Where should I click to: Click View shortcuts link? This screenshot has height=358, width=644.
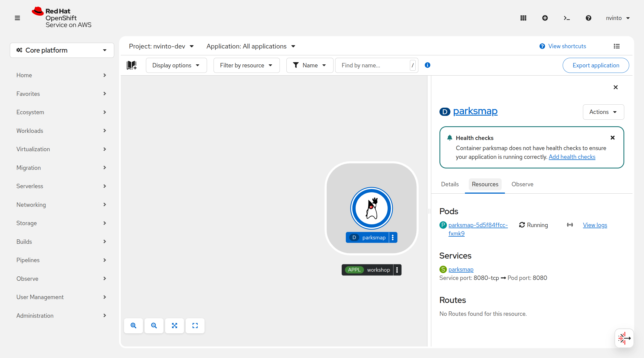pos(563,46)
